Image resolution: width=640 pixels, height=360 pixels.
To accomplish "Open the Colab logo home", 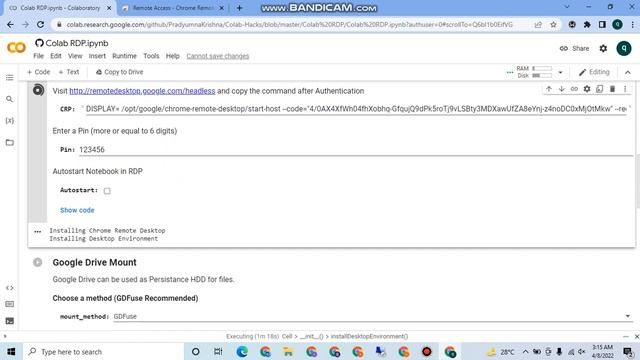I will tap(16, 48).
